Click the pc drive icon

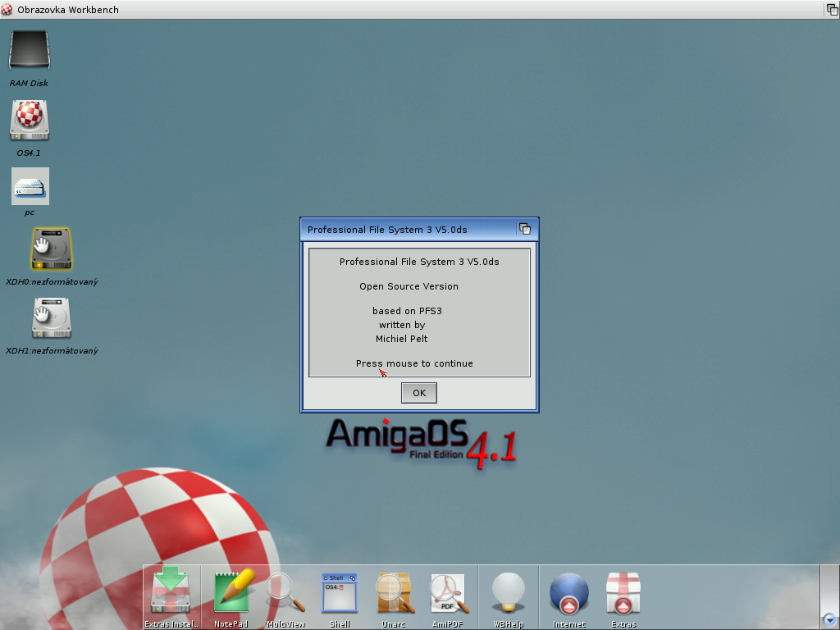coord(30,186)
